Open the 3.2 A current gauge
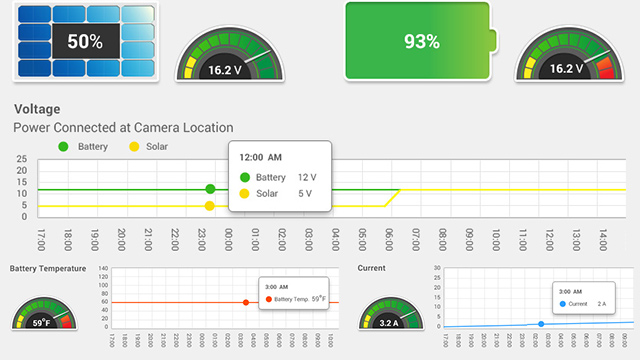 pos(391,313)
